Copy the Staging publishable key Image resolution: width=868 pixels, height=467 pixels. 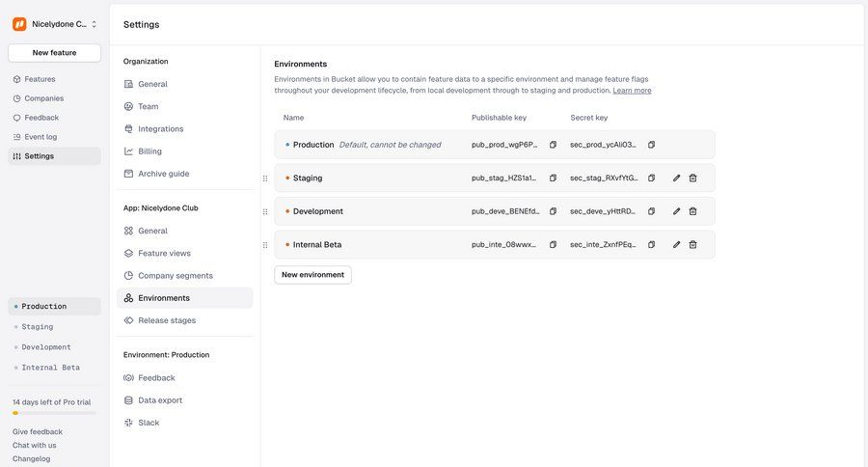(553, 178)
